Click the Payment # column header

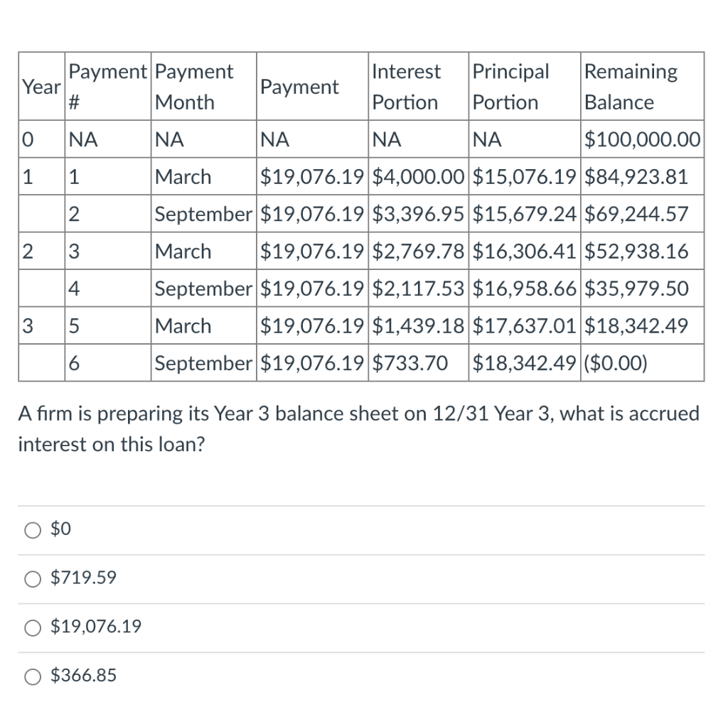click(x=107, y=86)
